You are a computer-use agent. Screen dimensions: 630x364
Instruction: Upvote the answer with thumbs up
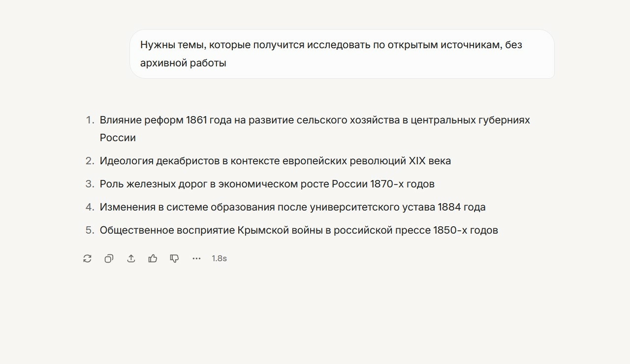click(x=153, y=258)
